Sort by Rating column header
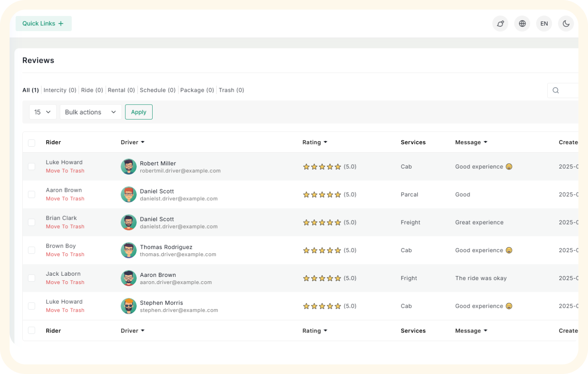588x374 pixels. point(315,142)
